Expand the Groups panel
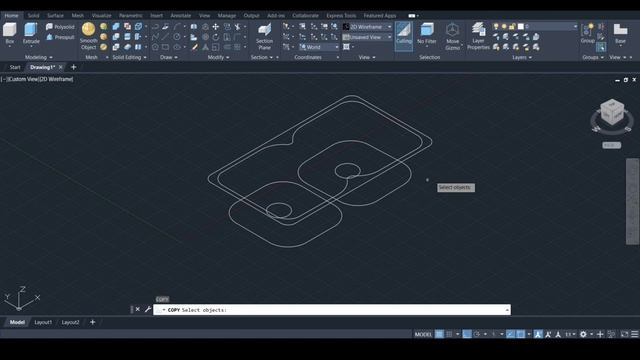Screen dimensions: 640x360 pyautogui.click(x=593, y=58)
